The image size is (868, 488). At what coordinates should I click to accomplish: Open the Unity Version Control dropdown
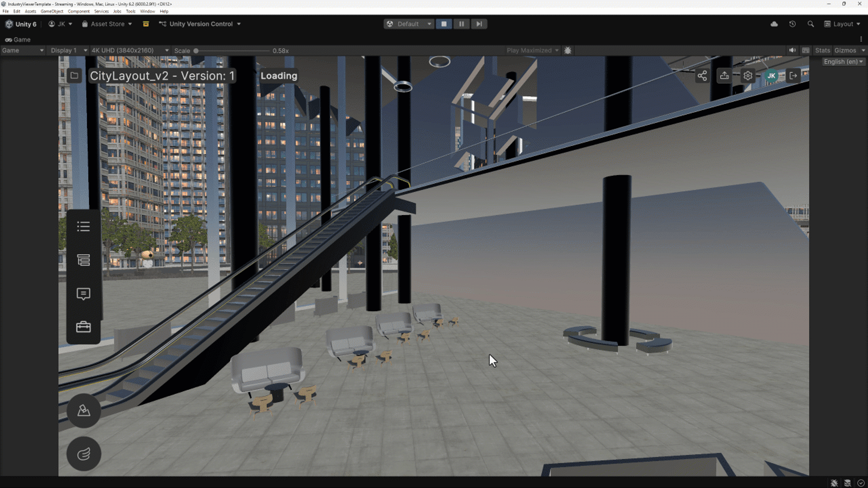tap(200, 24)
